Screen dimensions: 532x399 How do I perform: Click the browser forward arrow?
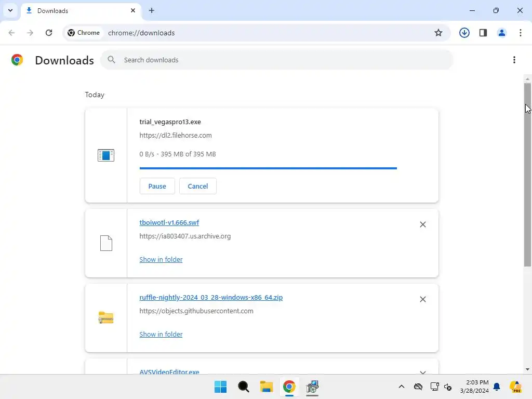30,33
